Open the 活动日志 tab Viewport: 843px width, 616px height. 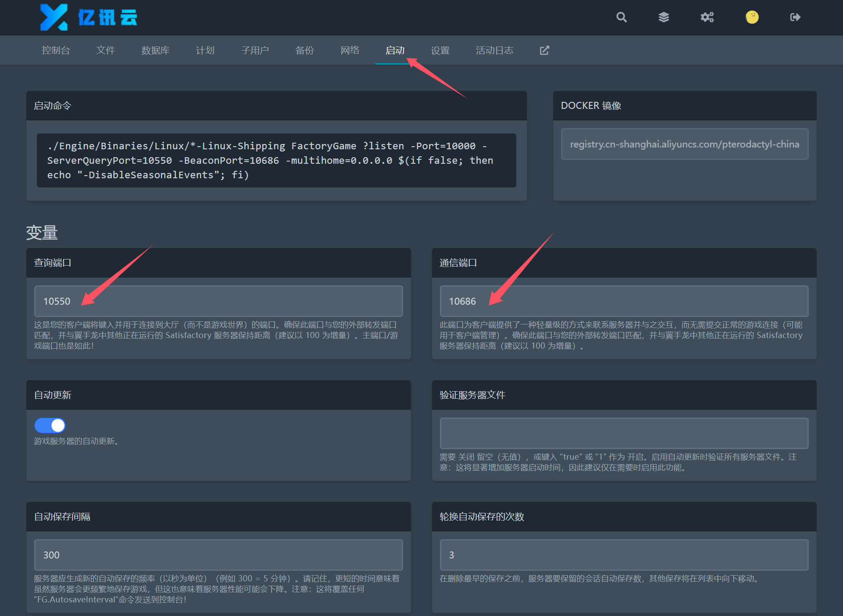coord(495,50)
